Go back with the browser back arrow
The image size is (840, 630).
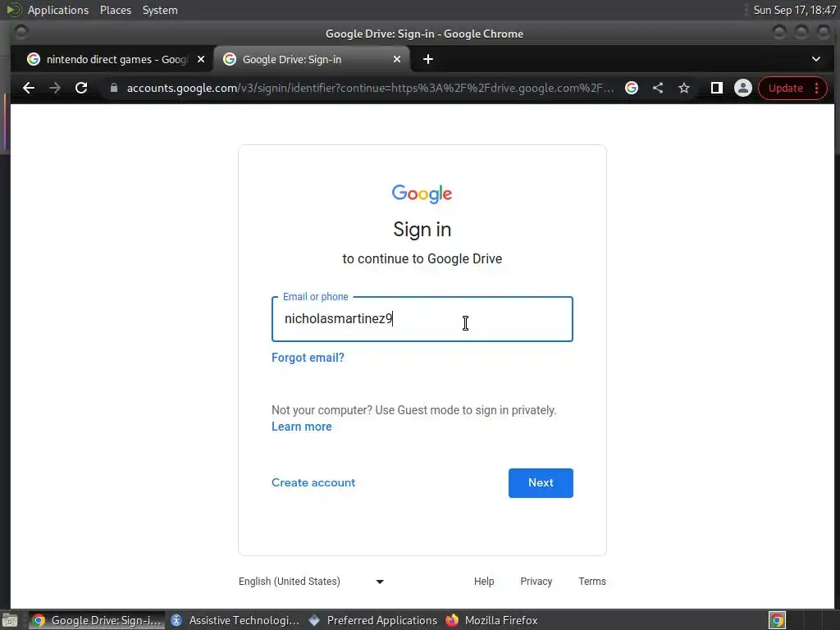pos(29,88)
